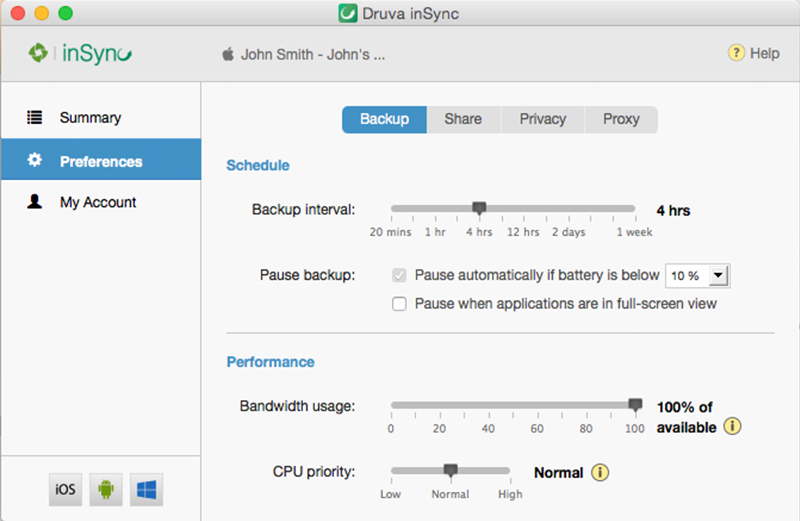Click the Help link
Image resolution: width=800 pixels, height=521 pixels.
pyautogui.click(x=764, y=53)
